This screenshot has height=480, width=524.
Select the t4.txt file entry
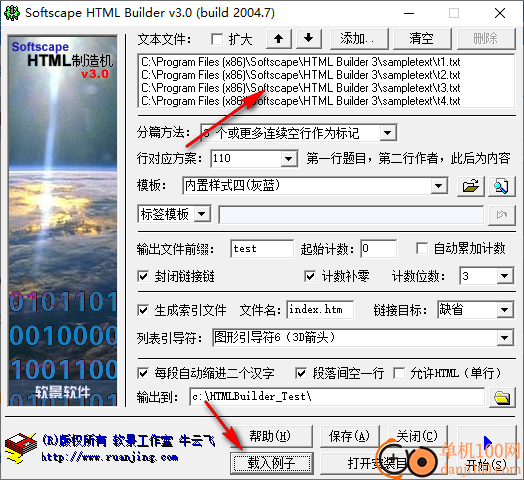[301, 101]
